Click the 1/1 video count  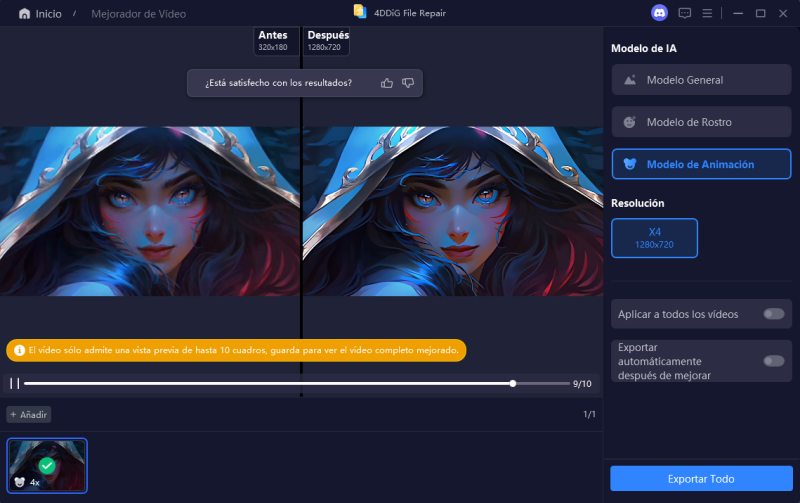coord(589,414)
